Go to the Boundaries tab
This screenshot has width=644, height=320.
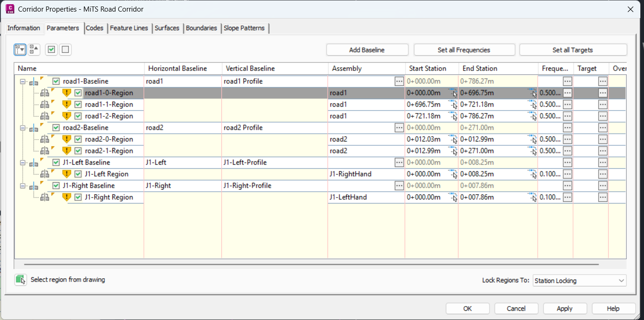coord(201,28)
